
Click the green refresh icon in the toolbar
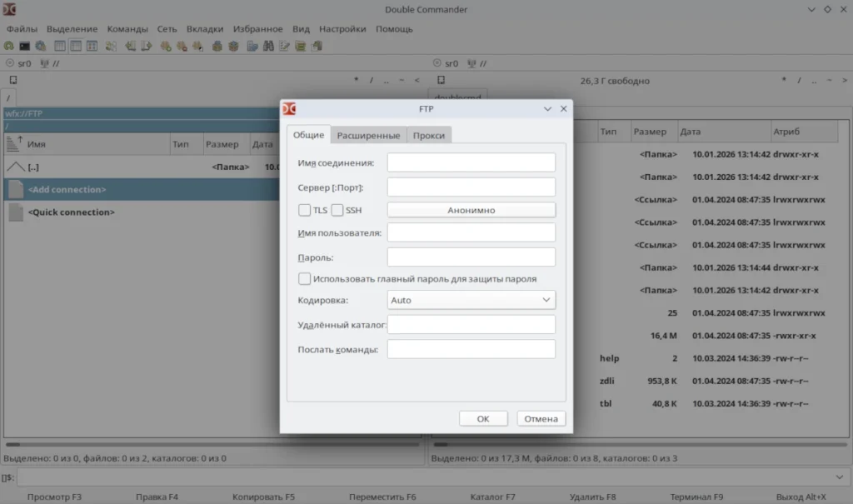[x=8, y=47]
